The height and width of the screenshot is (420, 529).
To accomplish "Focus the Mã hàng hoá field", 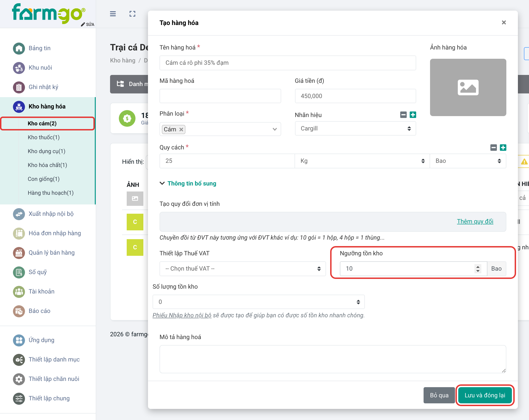I will [220, 96].
